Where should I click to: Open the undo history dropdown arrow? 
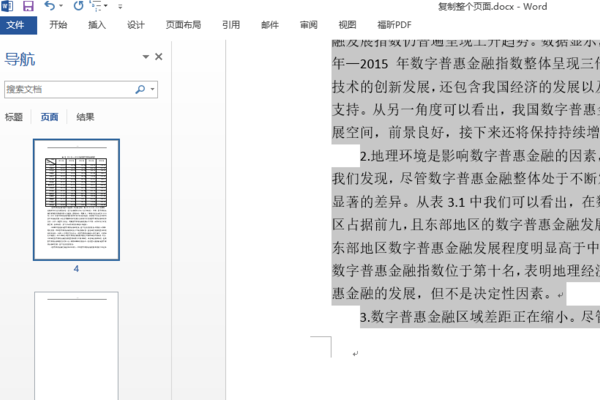(x=61, y=7)
